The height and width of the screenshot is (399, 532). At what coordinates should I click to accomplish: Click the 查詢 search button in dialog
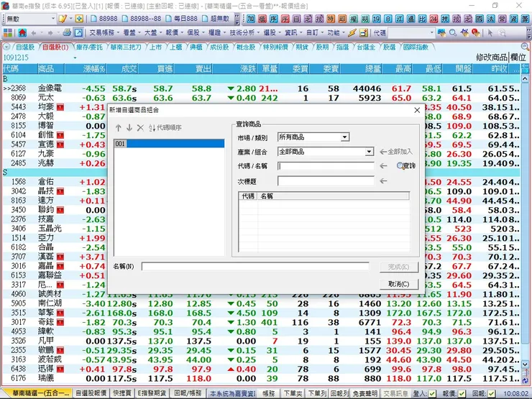pos(406,166)
